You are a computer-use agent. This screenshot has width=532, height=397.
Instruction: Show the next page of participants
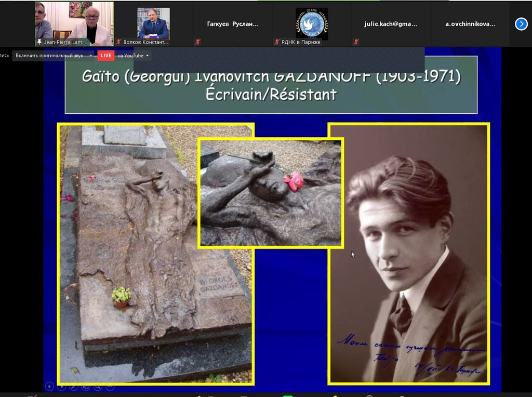tap(521, 24)
